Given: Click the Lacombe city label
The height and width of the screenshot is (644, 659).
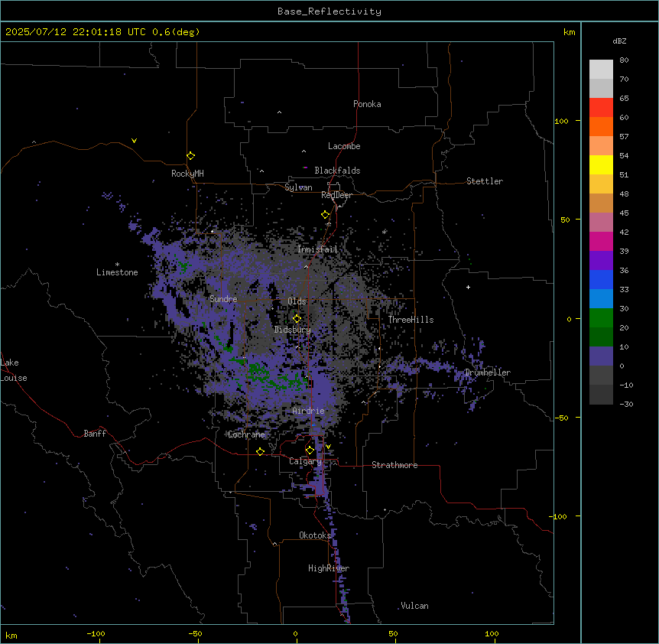Looking at the screenshot, I should (x=344, y=146).
